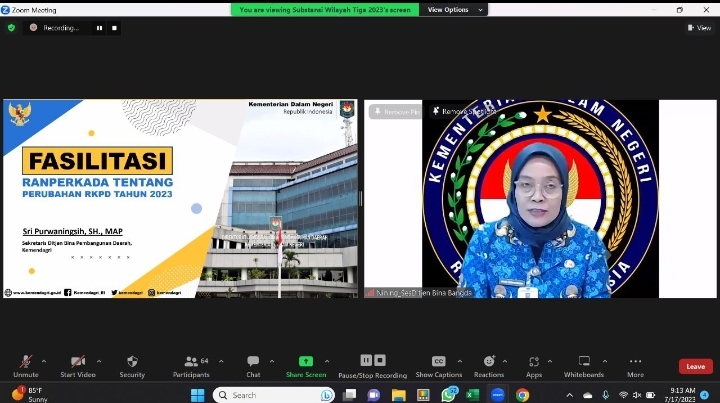Expand audio options arrow next to Unmute
The image size is (720, 403).
43,358
